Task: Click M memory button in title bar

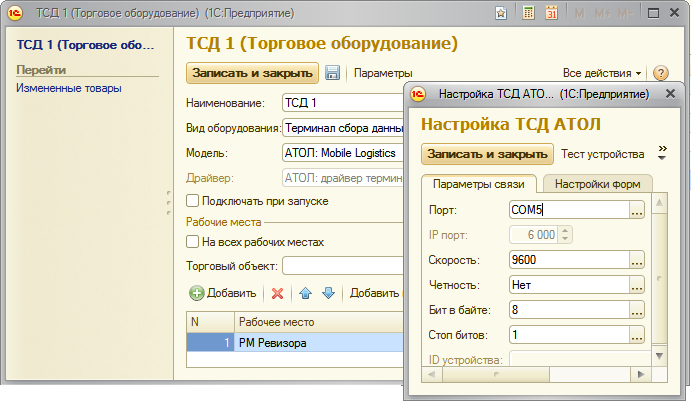Action: 580,14
